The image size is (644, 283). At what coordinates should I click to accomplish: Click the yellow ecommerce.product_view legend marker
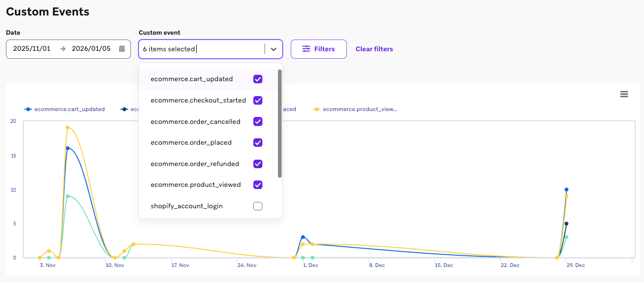pos(317,109)
